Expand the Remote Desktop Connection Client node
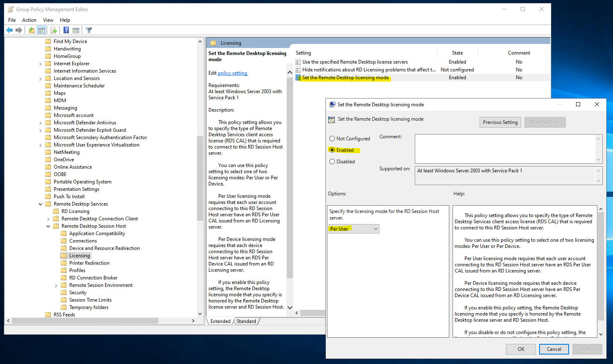The width and height of the screenshot is (613, 364). [48, 219]
